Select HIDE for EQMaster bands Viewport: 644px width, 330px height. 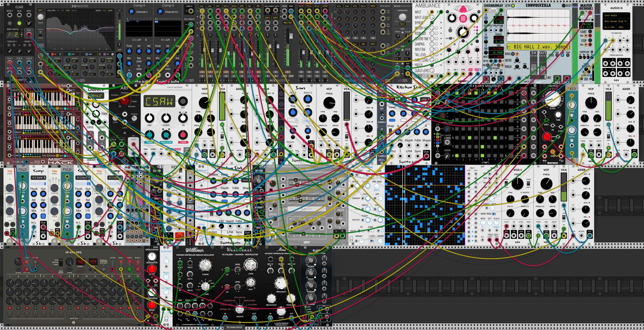(x=104, y=11)
